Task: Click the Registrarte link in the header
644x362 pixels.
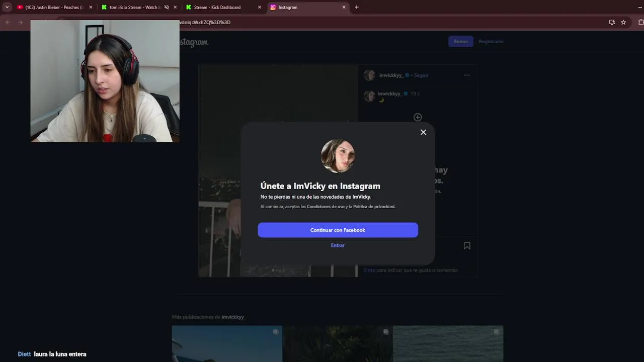Action: pos(491,41)
